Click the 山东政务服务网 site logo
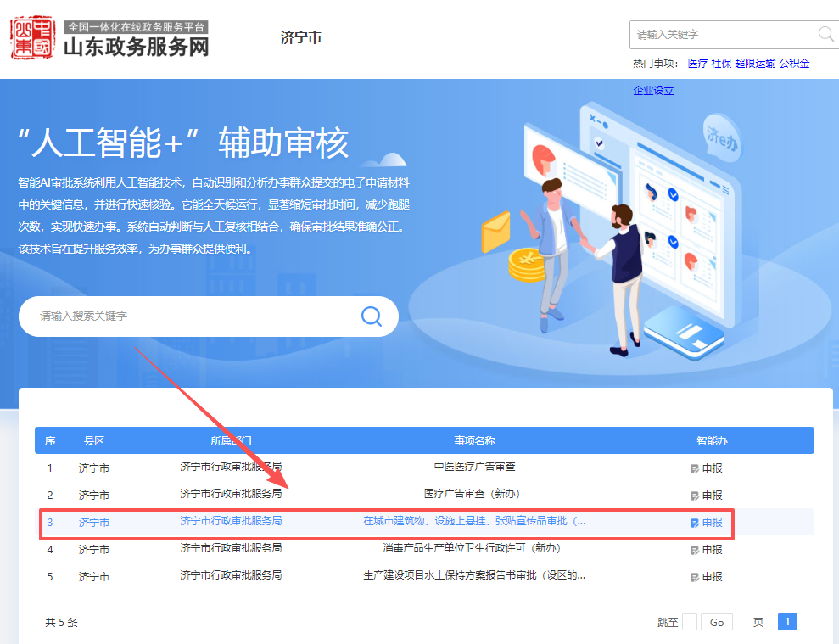This screenshot has width=839, height=644. click(x=110, y=39)
